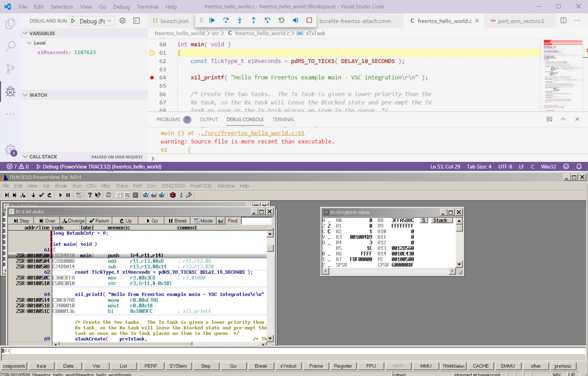This screenshot has width=588, height=376.
Task: Click the Find input field
Action: 256,221
